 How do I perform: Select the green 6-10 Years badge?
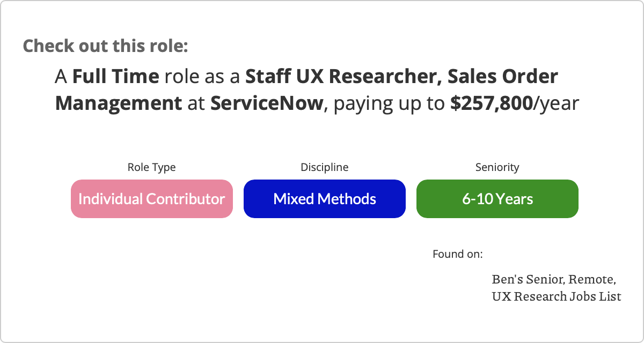(x=497, y=199)
